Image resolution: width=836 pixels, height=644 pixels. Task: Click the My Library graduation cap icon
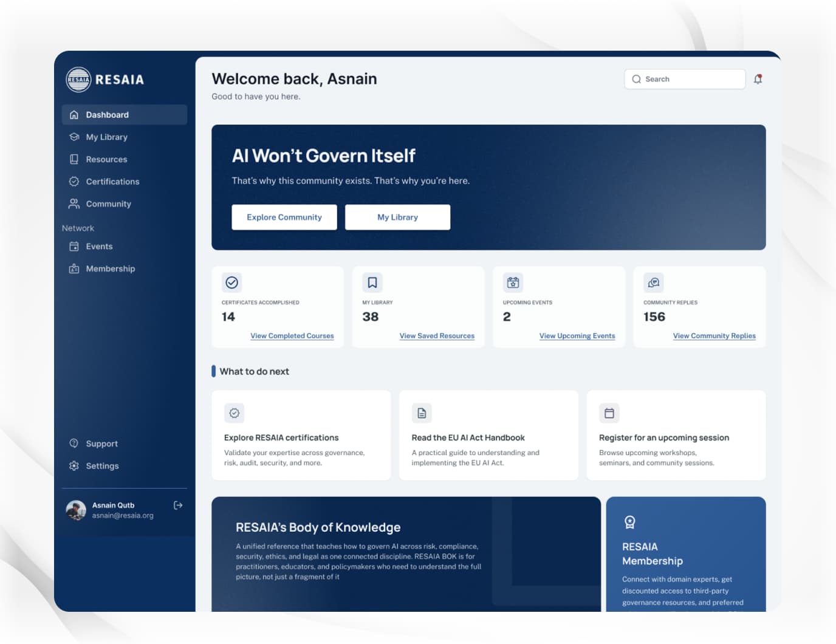point(74,137)
